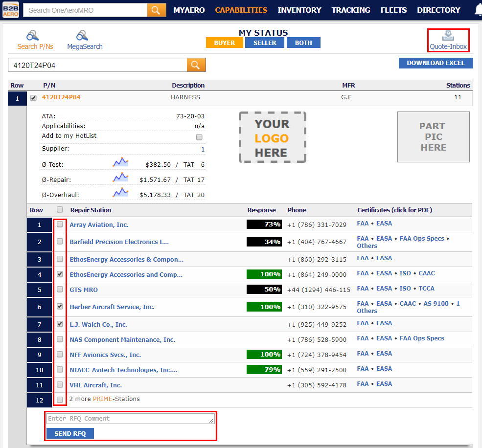482x448 pixels.
Task: View the Ø-Repair price trend chart icon
Action: 120,177
